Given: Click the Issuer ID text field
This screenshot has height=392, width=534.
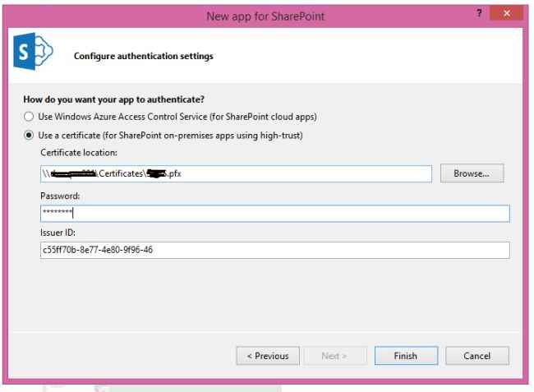Looking at the screenshot, I should click(x=275, y=250).
